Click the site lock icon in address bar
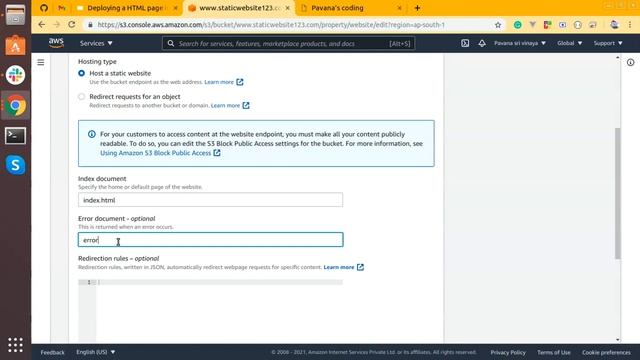Screen dimensions: 640x360 tap(90, 25)
